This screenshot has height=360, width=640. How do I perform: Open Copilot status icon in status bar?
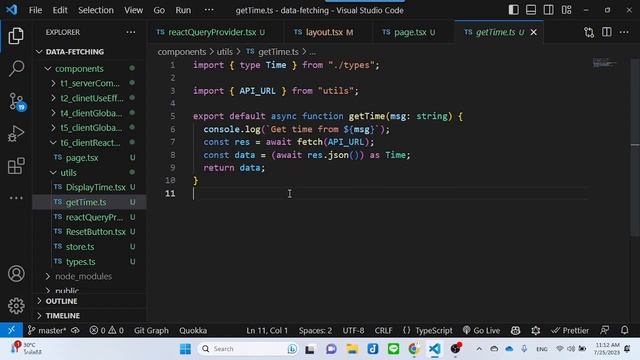516,330
